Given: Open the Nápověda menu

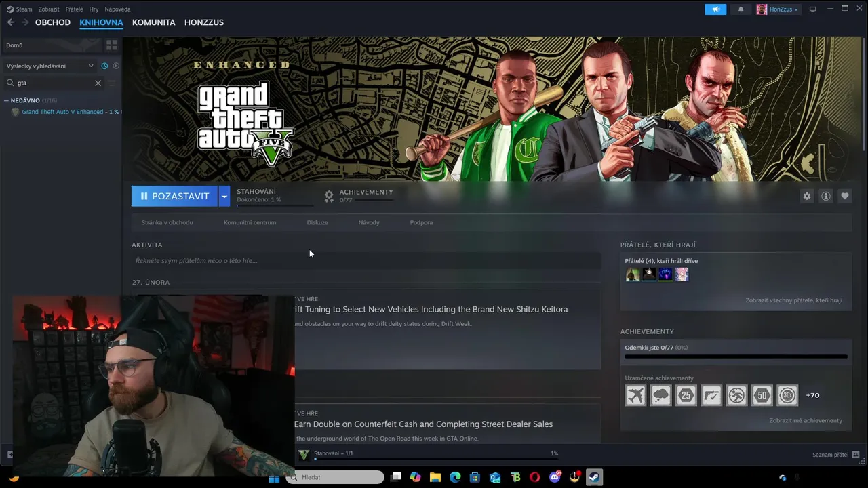Looking at the screenshot, I should pyautogui.click(x=118, y=9).
